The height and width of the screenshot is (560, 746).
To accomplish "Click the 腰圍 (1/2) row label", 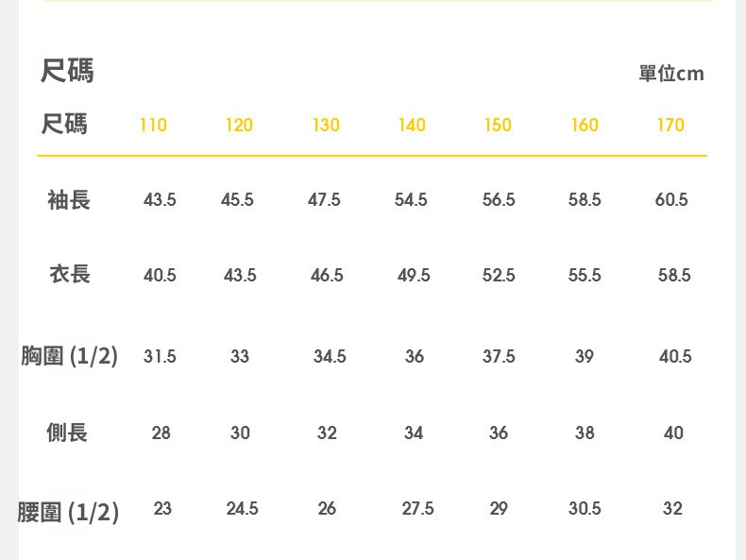I will [x=68, y=512].
